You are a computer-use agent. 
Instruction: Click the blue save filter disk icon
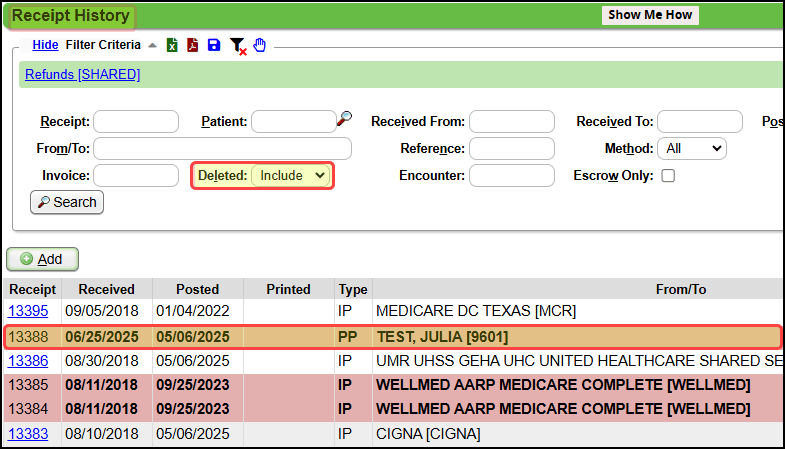click(x=214, y=45)
